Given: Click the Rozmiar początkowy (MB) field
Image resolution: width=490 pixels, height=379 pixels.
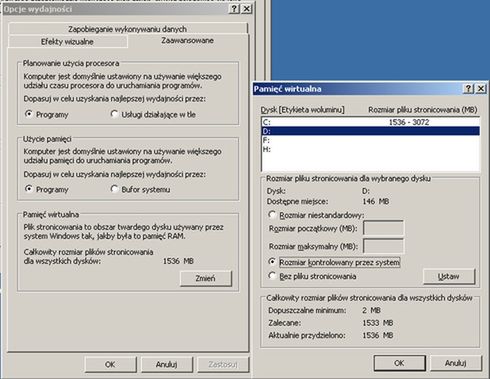Looking at the screenshot, I should click(383, 228).
